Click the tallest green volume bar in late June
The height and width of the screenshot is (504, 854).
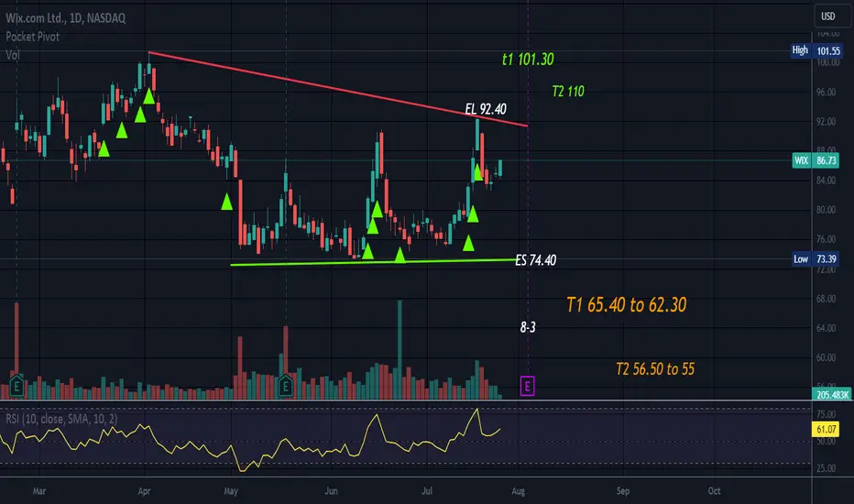click(x=400, y=349)
